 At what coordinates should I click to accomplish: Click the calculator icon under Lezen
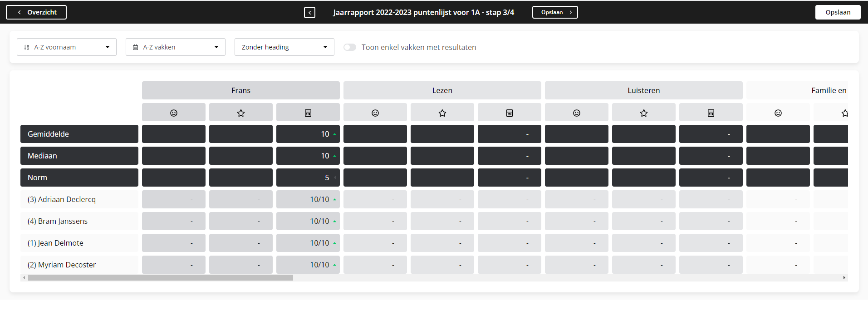pyautogui.click(x=509, y=113)
